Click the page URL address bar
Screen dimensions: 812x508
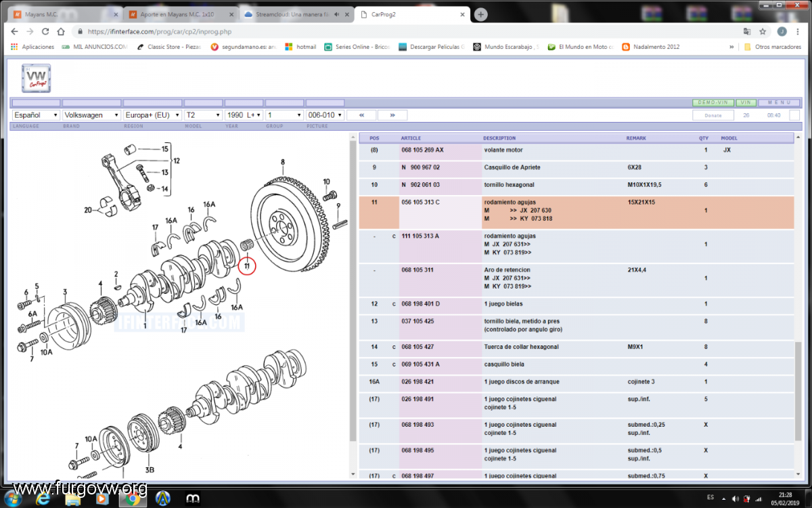406,31
